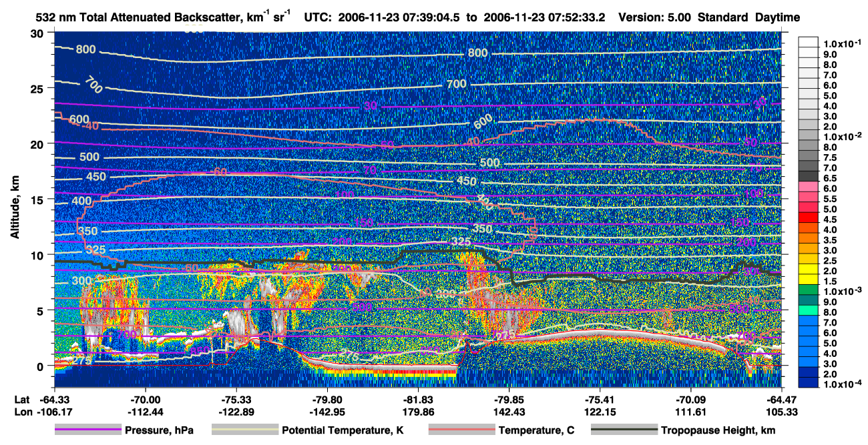Select latitude value -75.33
Image resolution: width=868 pixels, height=445 pixels.
point(236,400)
